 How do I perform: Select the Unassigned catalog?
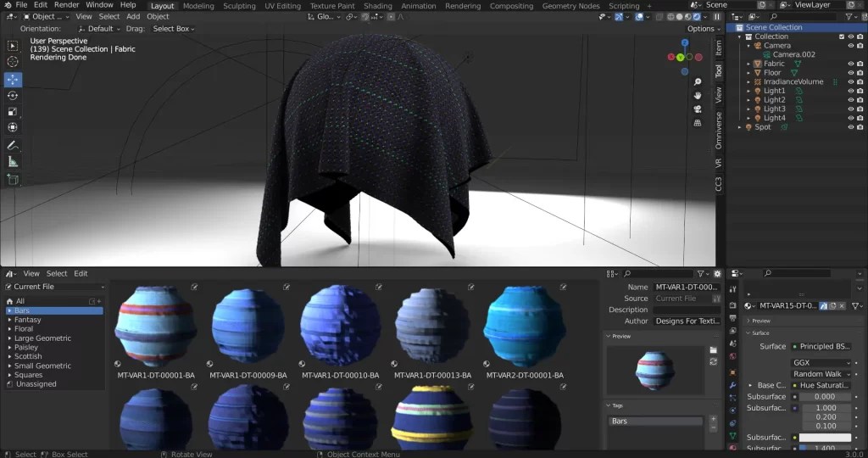[36, 384]
